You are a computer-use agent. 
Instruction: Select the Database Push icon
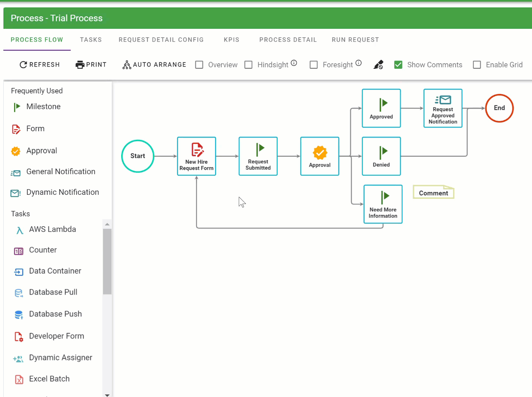tap(18, 315)
